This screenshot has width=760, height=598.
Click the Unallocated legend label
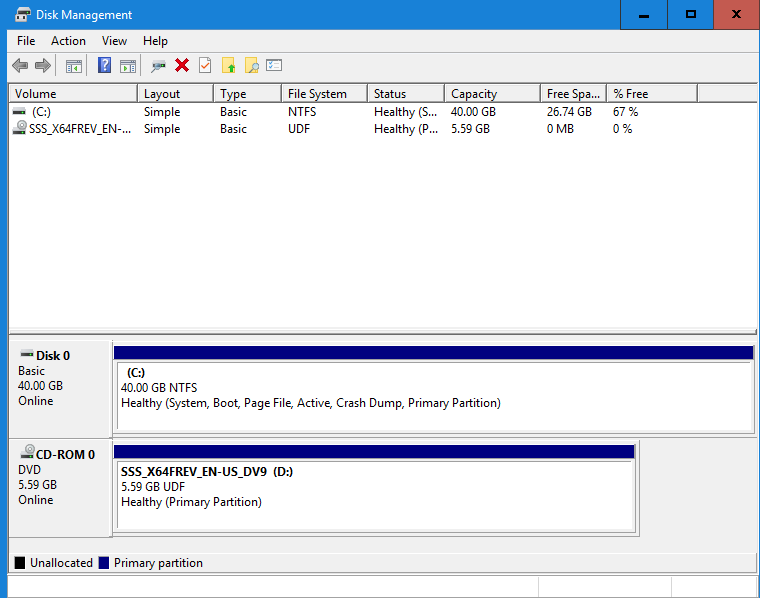[61, 563]
